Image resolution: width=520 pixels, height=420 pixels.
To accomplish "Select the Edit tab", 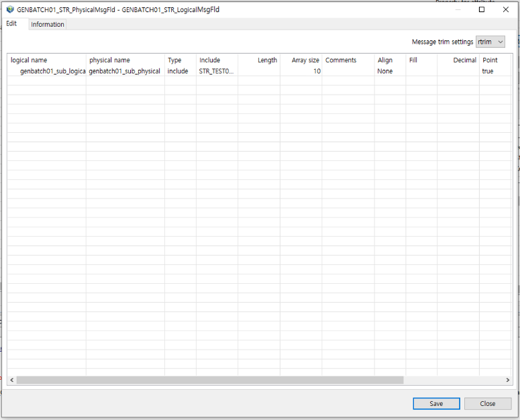I will 11,23.
